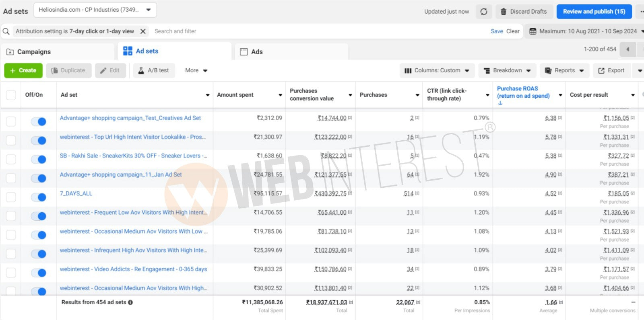The width and height of the screenshot is (644, 320).
Task: Remove the attribution setting filter
Action: click(143, 31)
